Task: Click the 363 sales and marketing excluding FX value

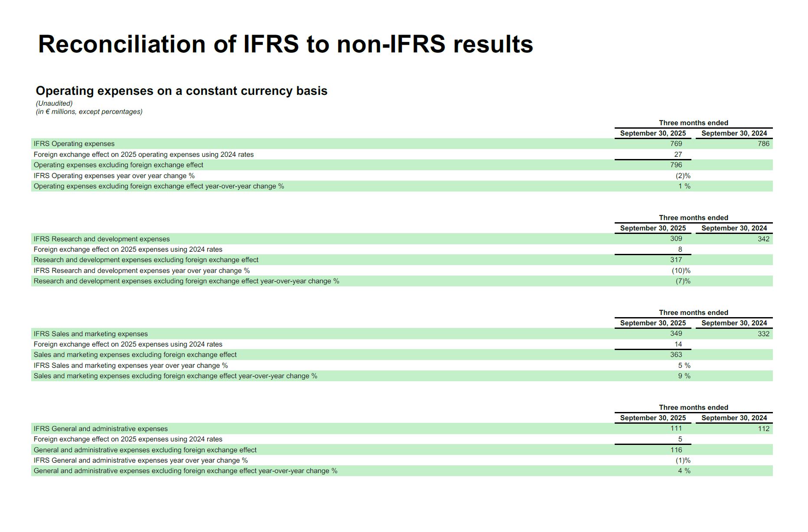Action: point(676,355)
